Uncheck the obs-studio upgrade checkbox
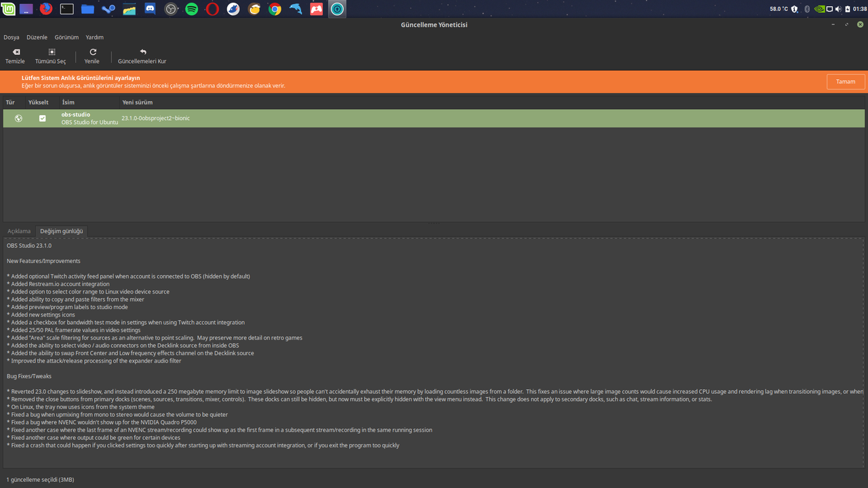The height and width of the screenshot is (488, 868). pos(43,118)
